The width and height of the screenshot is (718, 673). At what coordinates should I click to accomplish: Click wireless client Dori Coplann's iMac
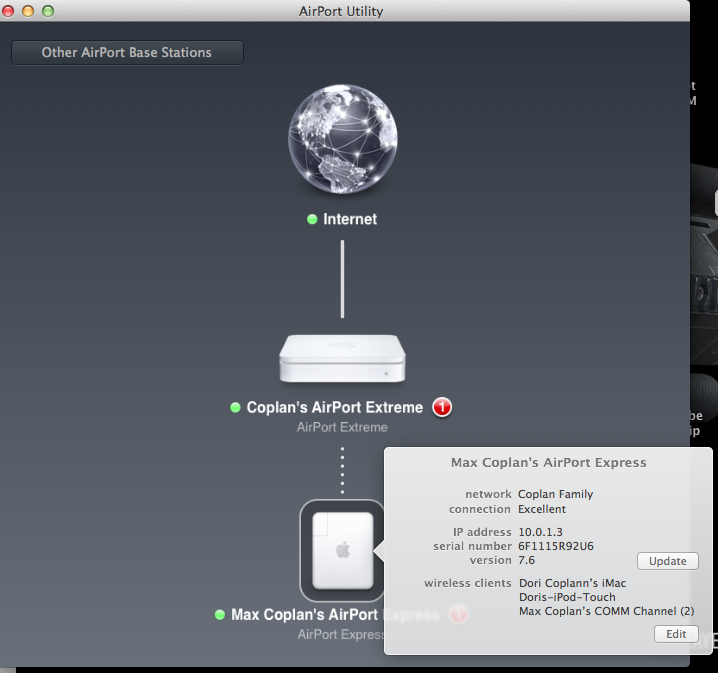tap(572, 583)
